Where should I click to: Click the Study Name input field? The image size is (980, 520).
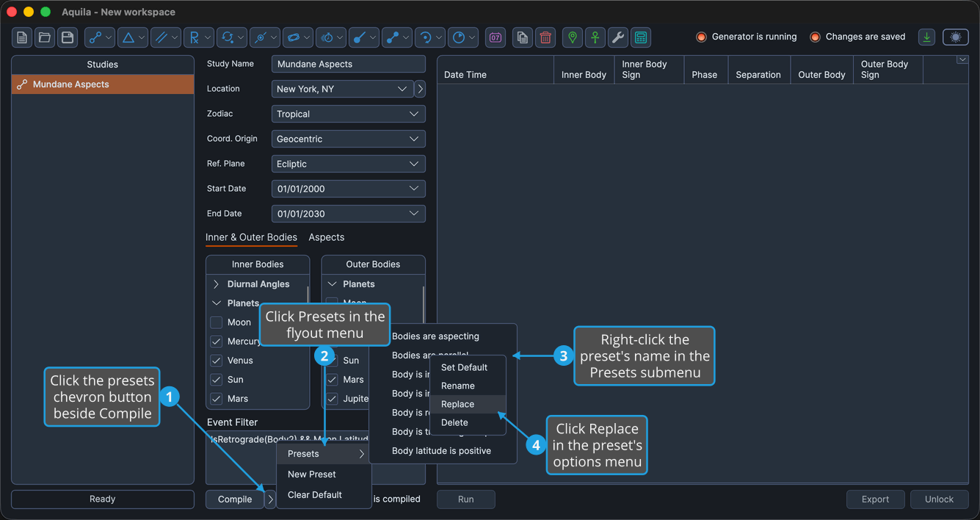click(x=348, y=64)
